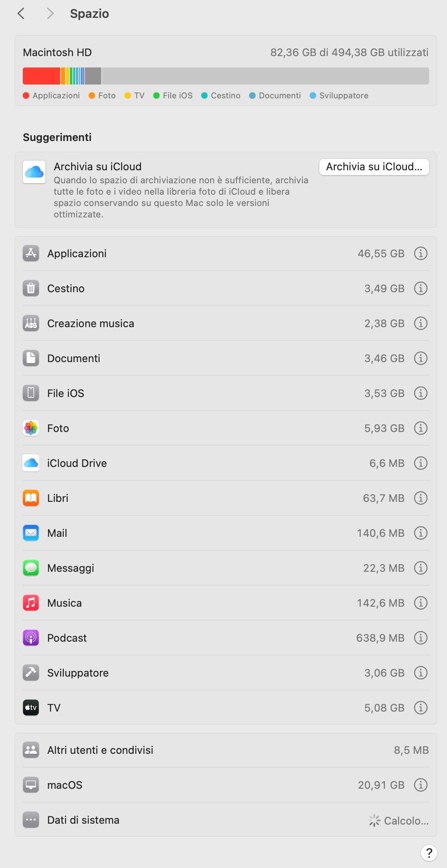Click the iCloud Drive cloud icon
Screen dimensions: 447x868
pyautogui.click(x=31, y=463)
